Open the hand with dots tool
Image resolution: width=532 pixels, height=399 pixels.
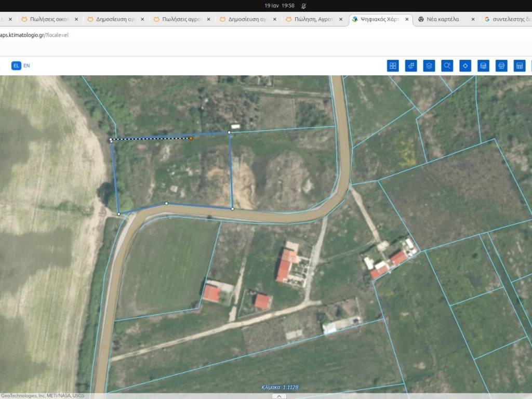[411, 66]
